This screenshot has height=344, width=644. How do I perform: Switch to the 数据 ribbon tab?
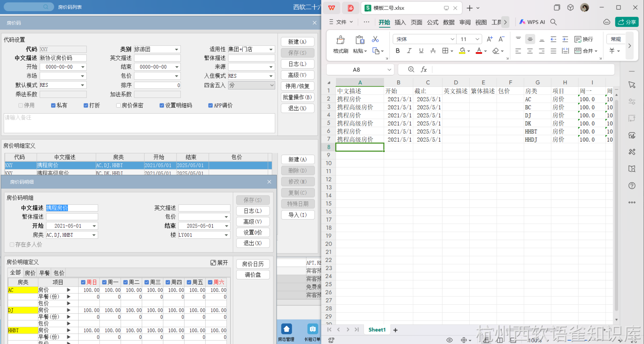point(449,22)
